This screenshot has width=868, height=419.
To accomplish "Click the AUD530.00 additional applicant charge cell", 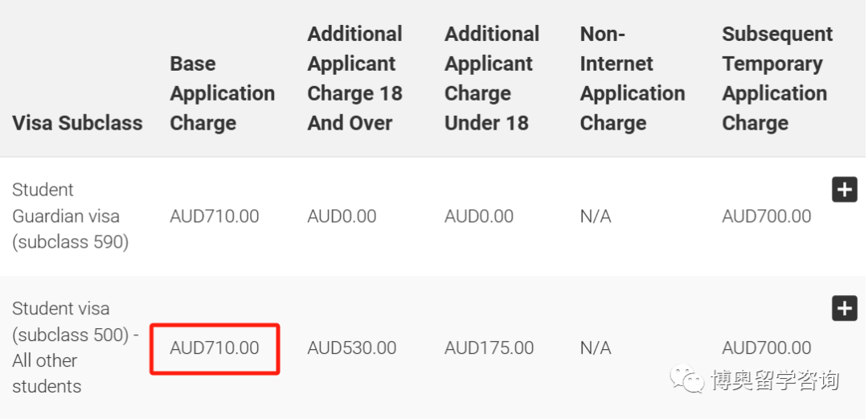I will coord(352,348).
